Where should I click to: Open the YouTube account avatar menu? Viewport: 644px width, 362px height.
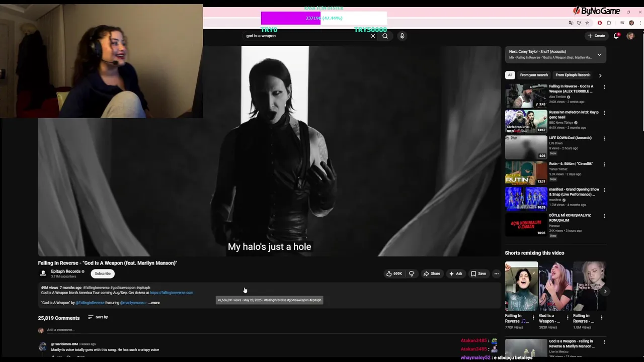(x=630, y=36)
